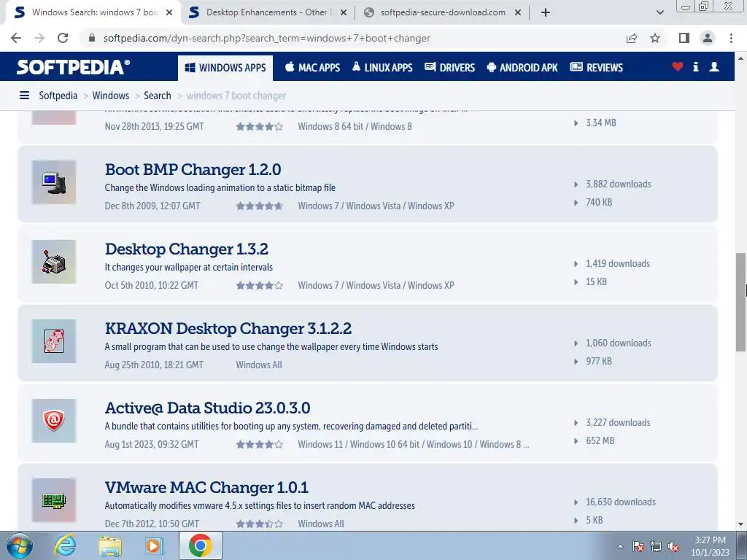Click the Chrome icon on the taskbar
747x560 pixels.
coord(200,545)
